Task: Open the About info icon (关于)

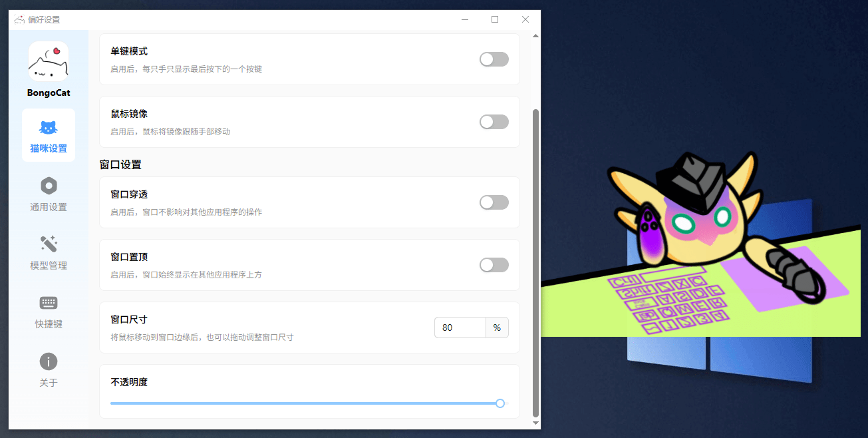Action: 49,361
